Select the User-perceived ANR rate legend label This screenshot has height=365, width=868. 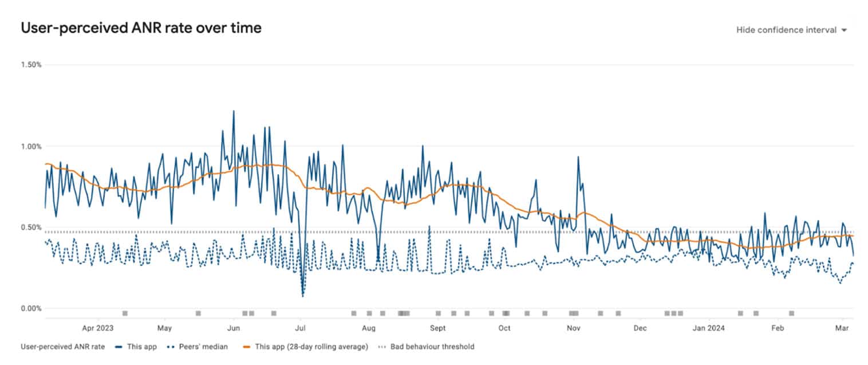pyautogui.click(x=62, y=347)
